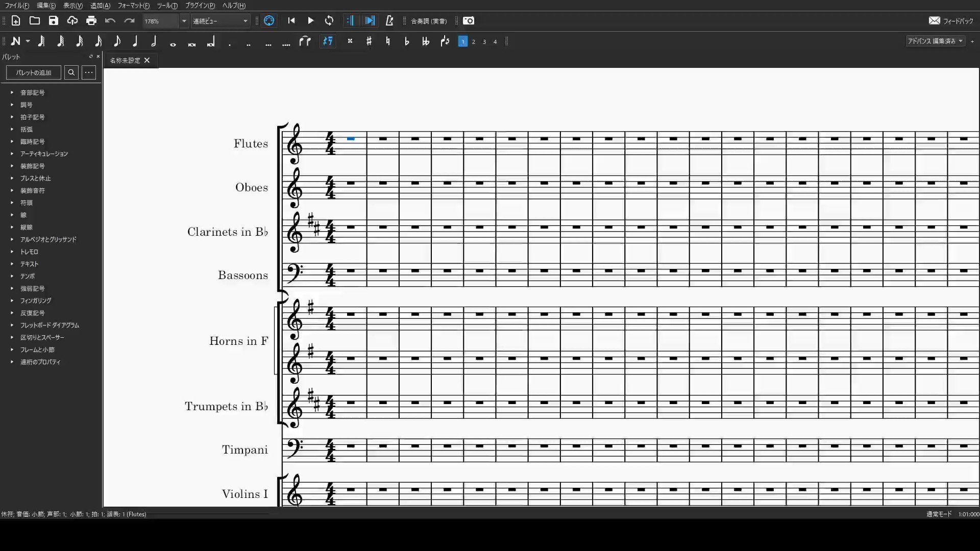Screen dimensions: 980x551
Task: Click the パレットの追加 button
Action: 33,72
